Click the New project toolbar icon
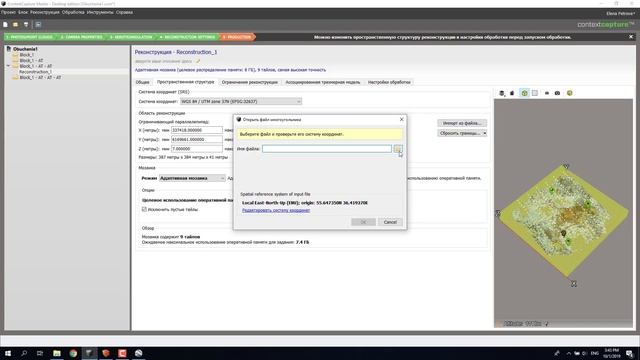 (5, 24)
